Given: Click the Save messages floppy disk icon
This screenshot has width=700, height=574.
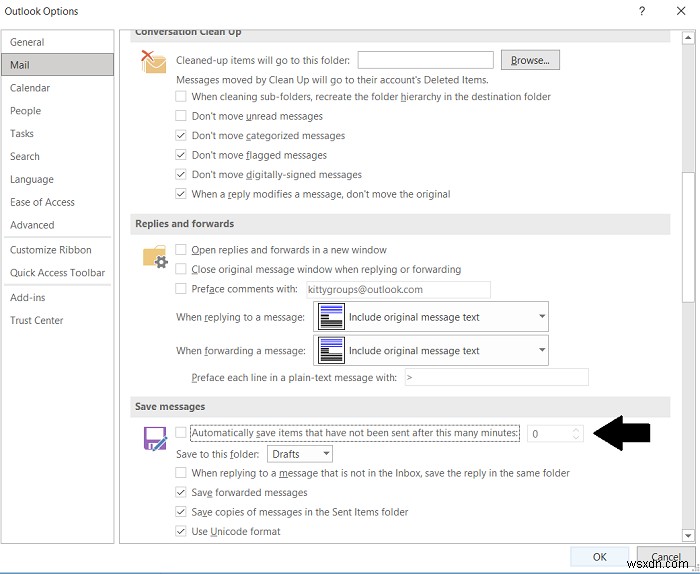Looking at the screenshot, I should pyautogui.click(x=155, y=438).
